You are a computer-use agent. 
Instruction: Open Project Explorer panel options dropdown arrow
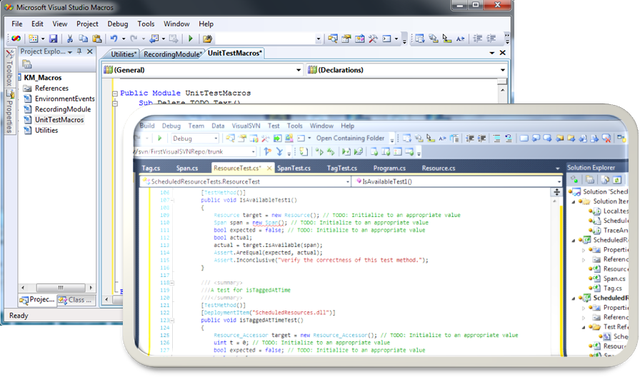[x=70, y=52]
